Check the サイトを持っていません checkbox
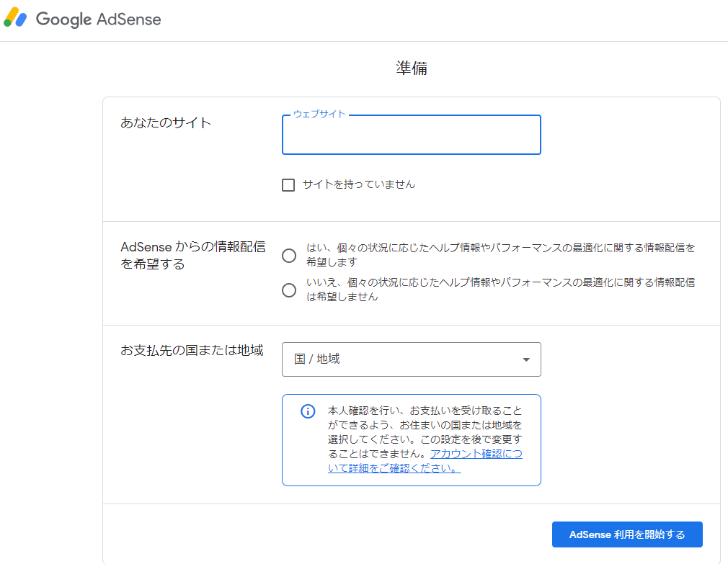728x564 pixels. 288,185
